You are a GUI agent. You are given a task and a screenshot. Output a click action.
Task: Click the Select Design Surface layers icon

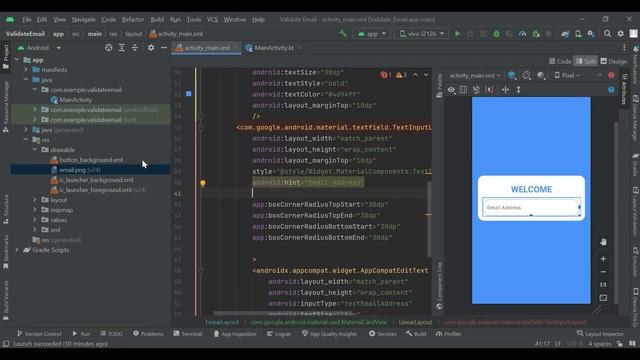click(511, 76)
